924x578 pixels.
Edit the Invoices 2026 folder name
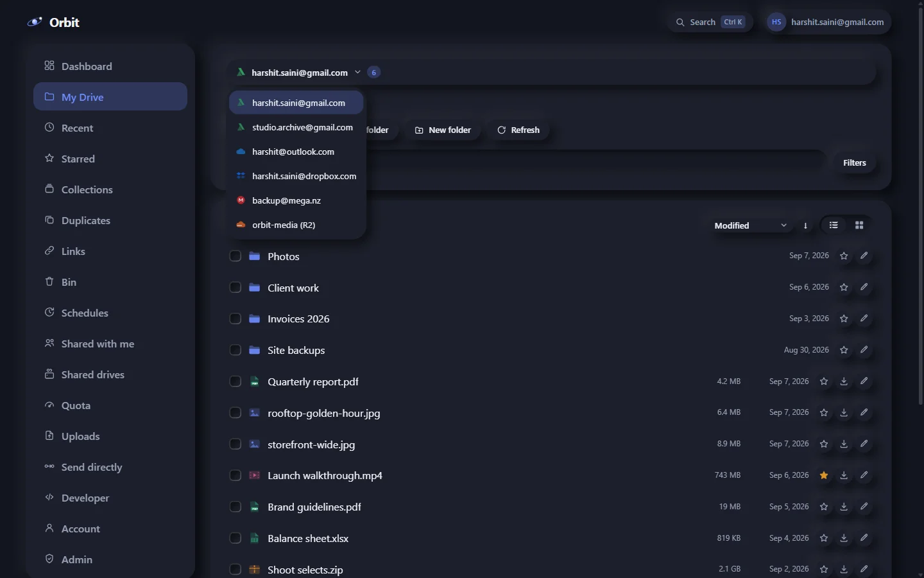click(864, 319)
